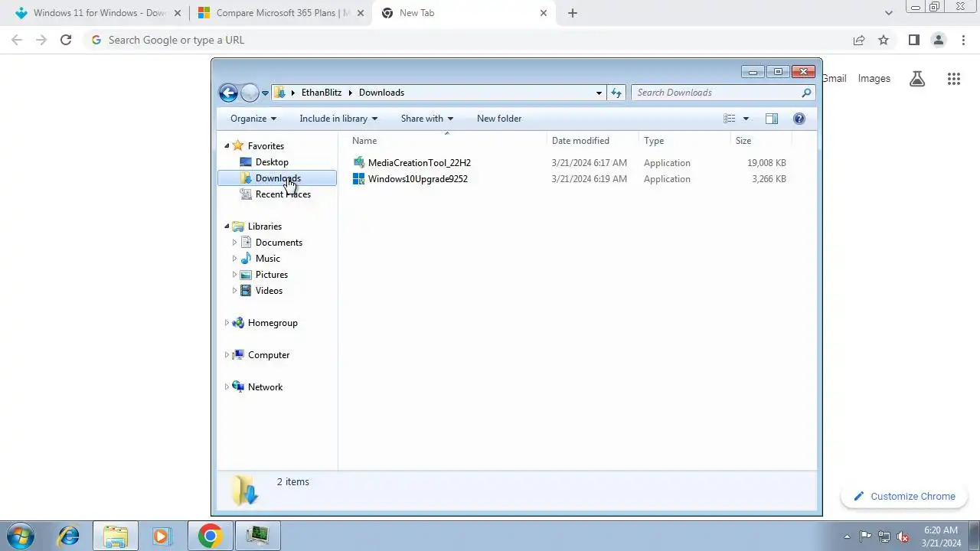This screenshot has width=980, height=551.
Task: Sort by the Name column header
Action: tap(447, 141)
